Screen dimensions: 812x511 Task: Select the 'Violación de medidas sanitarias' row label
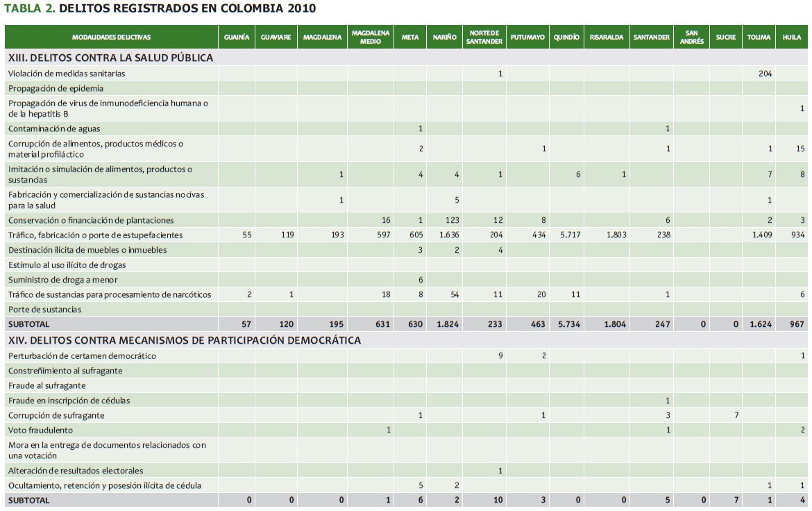pos(67,74)
